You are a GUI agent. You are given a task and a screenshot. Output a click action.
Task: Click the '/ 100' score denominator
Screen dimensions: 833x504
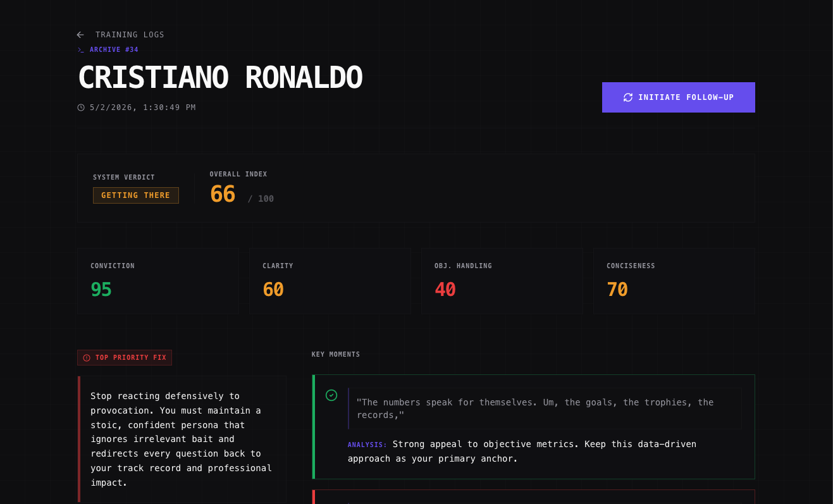(261, 199)
